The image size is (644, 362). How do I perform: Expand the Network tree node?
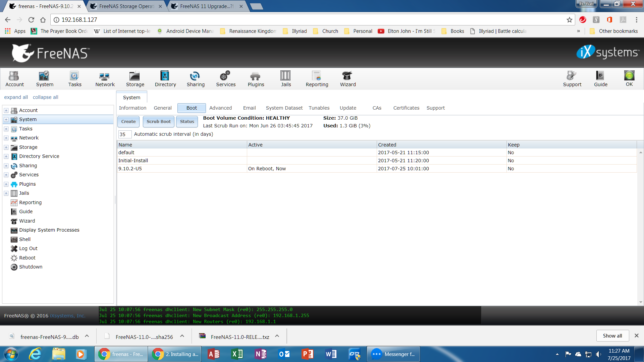[6, 138]
